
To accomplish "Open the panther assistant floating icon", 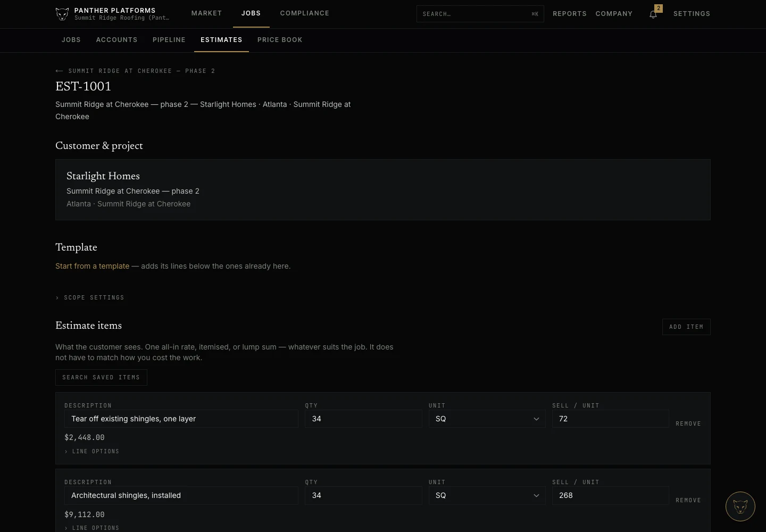I will coord(740,506).
